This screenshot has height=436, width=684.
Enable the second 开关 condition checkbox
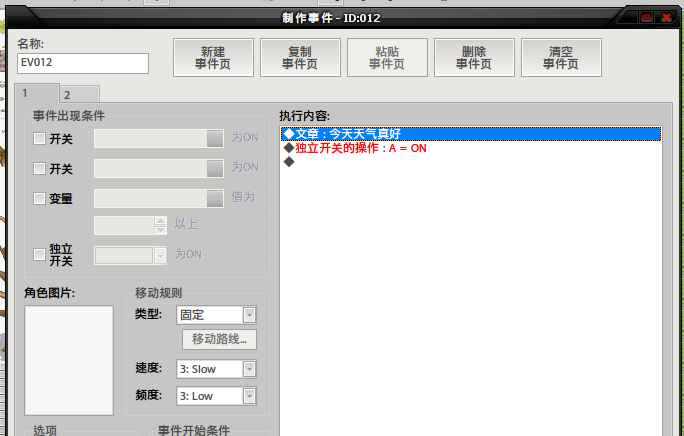click(39, 168)
